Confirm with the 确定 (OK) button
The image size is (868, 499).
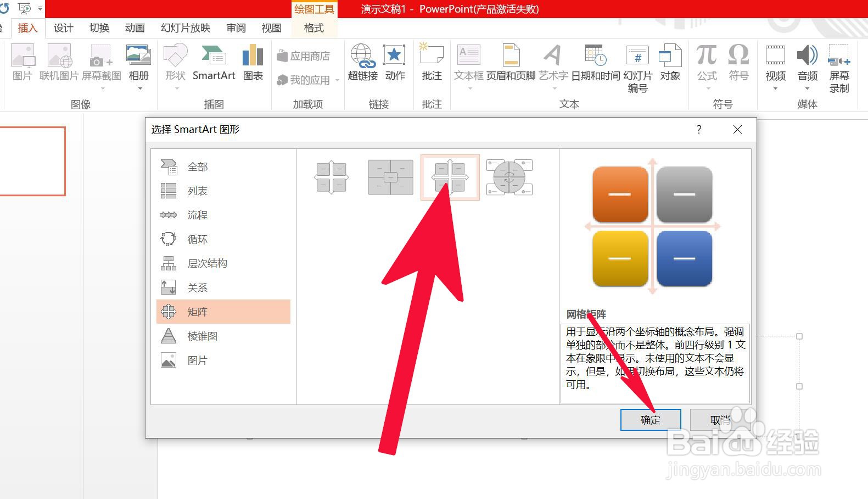click(x=651, y=420)
